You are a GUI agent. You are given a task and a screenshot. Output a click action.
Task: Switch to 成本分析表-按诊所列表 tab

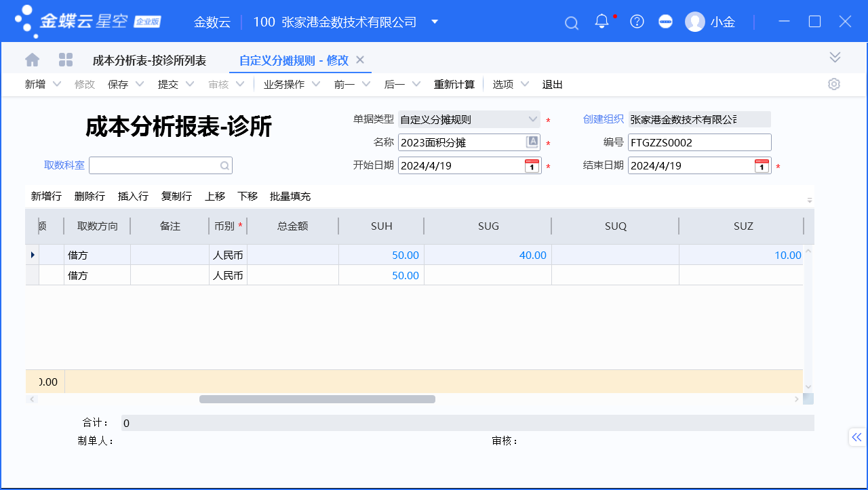tap(149, 60)
